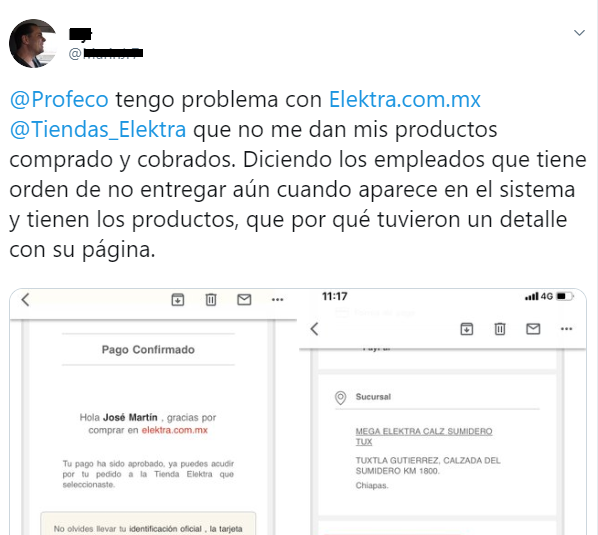Click the Pago Confirmado heading

pyautogui.click(x=148, y=350)
